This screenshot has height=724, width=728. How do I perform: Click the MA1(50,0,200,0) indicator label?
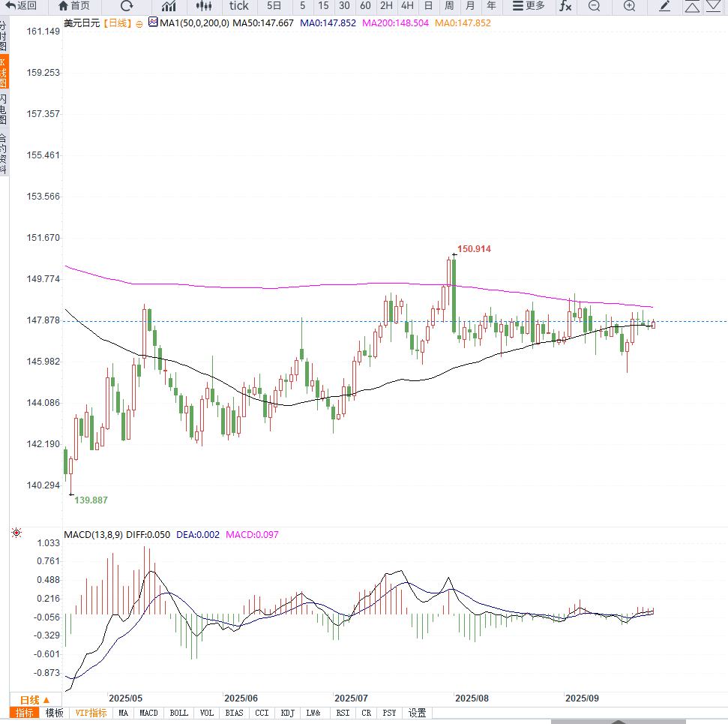[x=194, y=23]
